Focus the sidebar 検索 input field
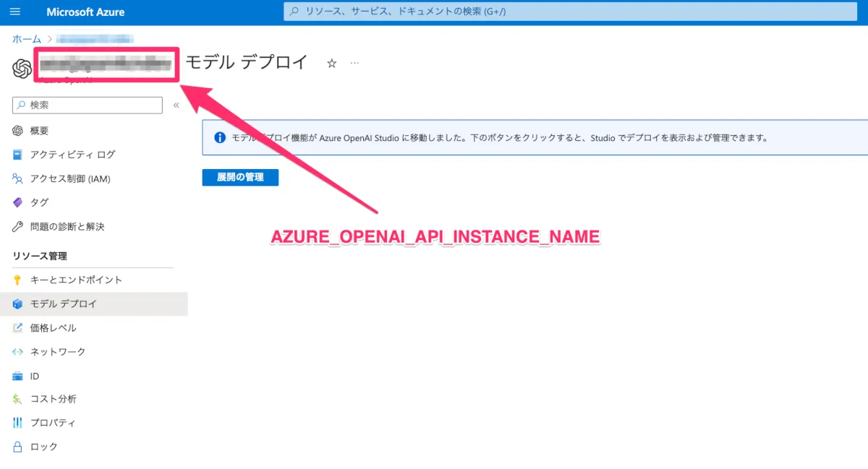The width and height of the screenshot is (868, 469). click(88, 106)
